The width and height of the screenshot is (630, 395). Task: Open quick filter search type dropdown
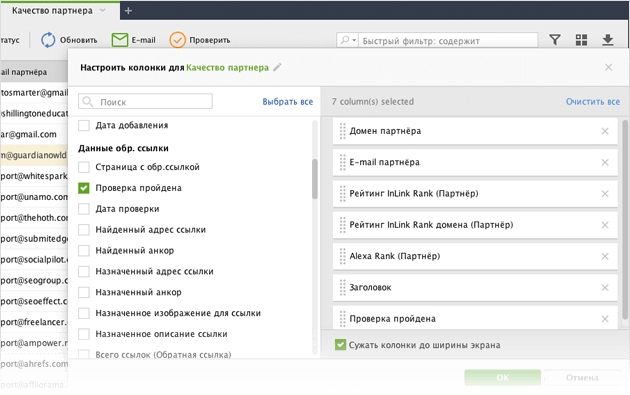click(349, 40)
